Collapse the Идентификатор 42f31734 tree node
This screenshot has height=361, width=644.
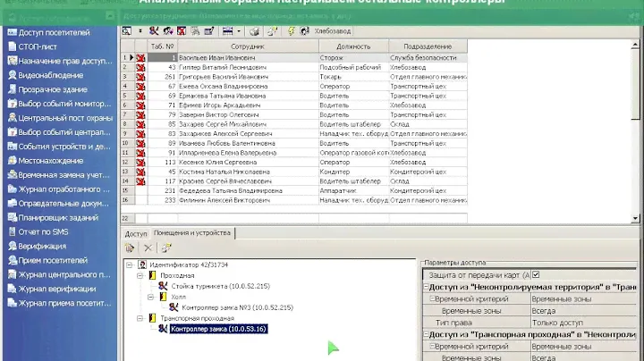[131, 265]
